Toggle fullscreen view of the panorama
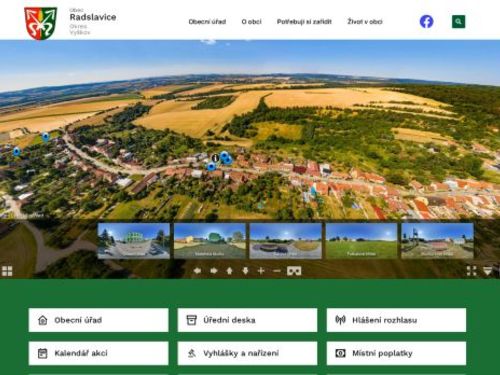Viewport: 500px width, 375px height. click(x=471, y=271)
